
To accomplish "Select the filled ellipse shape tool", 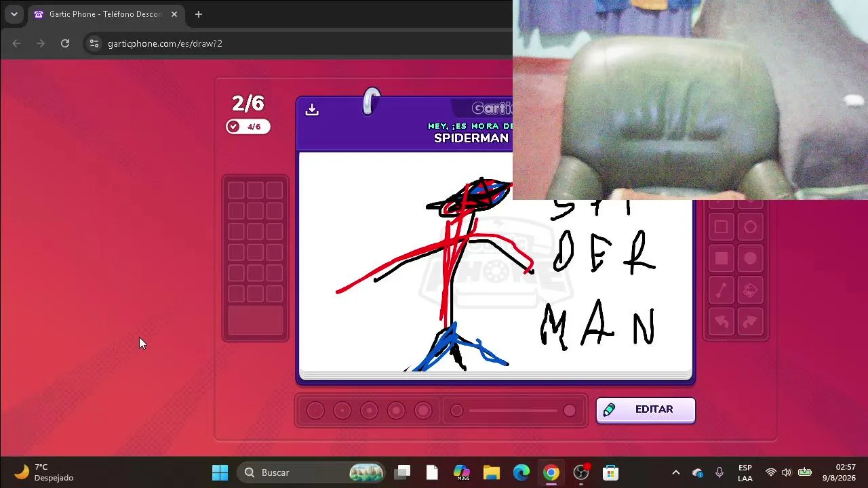I will click(750, 258).
